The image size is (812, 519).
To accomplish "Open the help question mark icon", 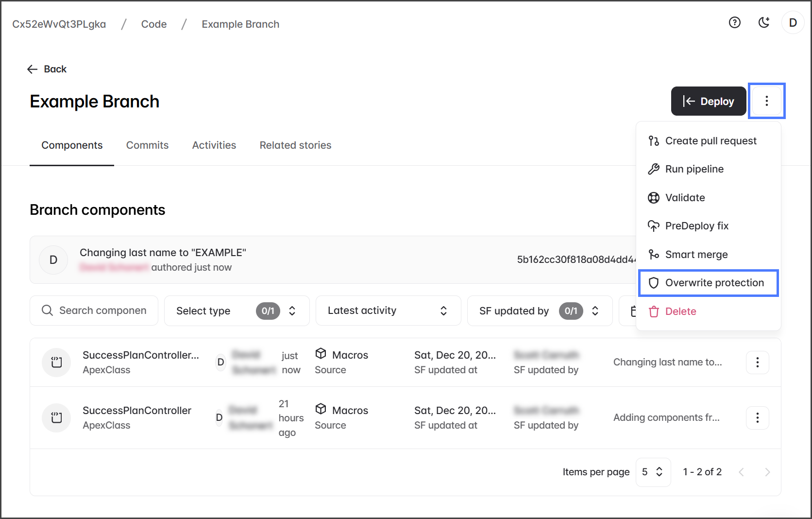I will pyautogui.click(x=734, y=23).
